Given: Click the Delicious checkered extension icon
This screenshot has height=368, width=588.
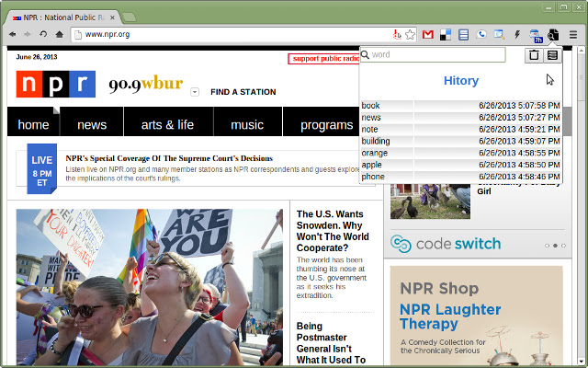Looking at the screenshot, I should pos(446,35).
